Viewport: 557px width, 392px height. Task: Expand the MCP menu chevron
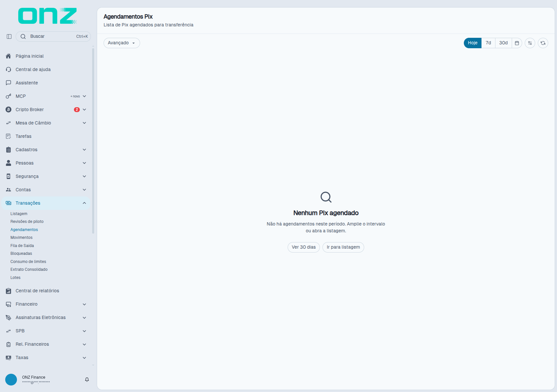coord(84,96)
